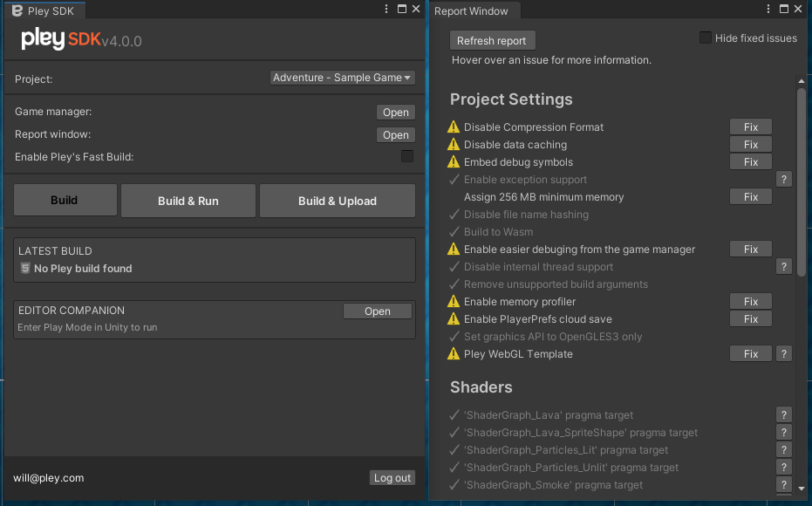The image size is (812, 506).
Task: Click the Build button
Action: pyautogui.click(x=65, y=200)
